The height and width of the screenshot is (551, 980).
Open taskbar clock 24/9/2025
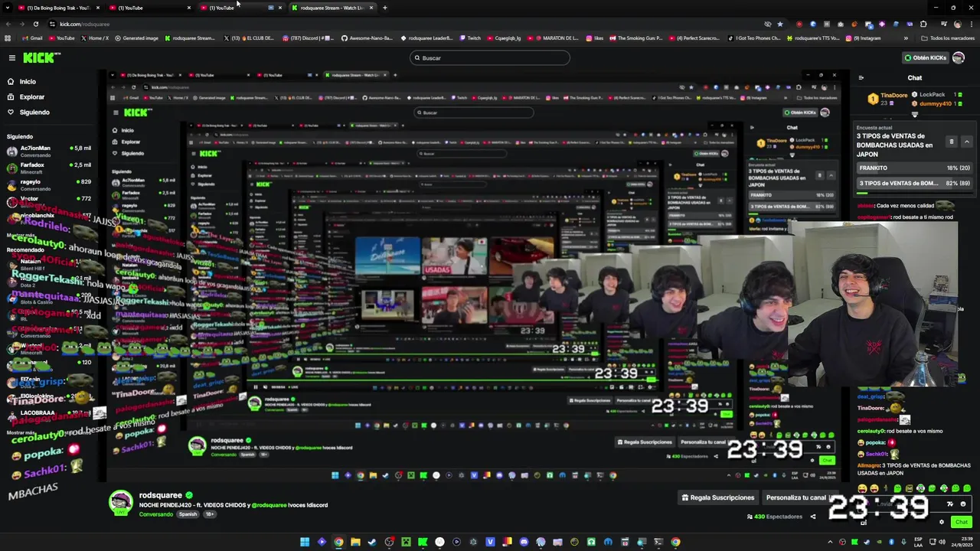(963, 542)
